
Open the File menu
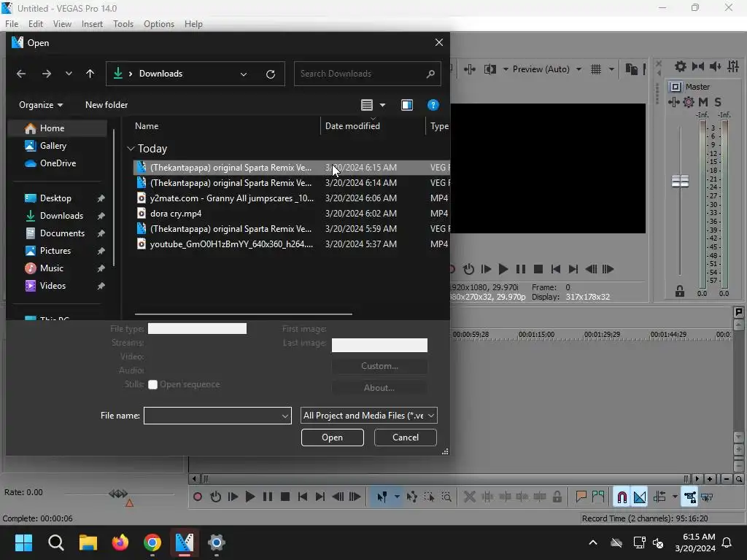[12, 24]
